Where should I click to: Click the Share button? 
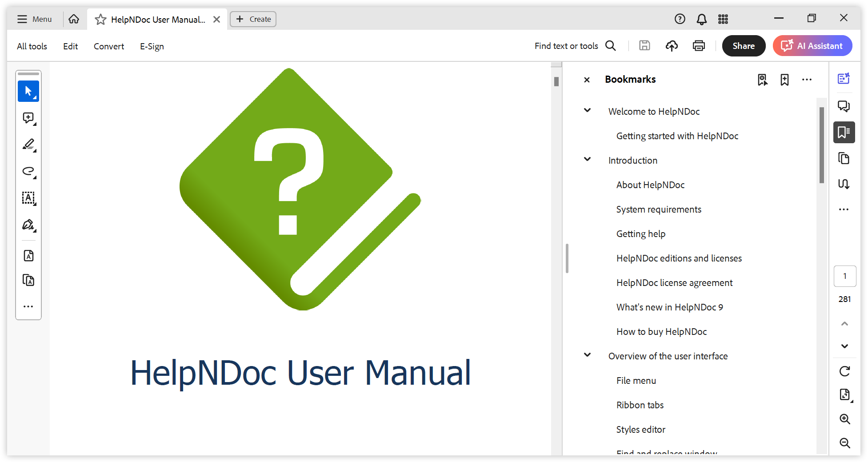(744, 46)
